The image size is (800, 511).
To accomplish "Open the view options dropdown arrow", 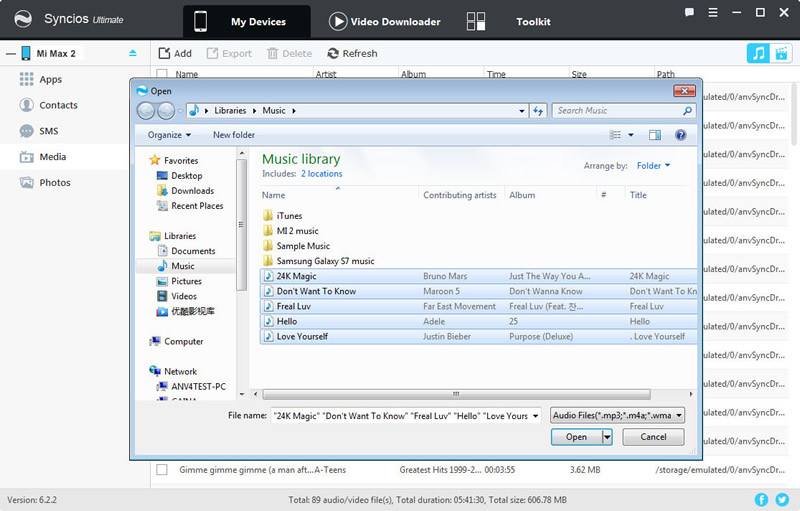I will tap(631, 135).
